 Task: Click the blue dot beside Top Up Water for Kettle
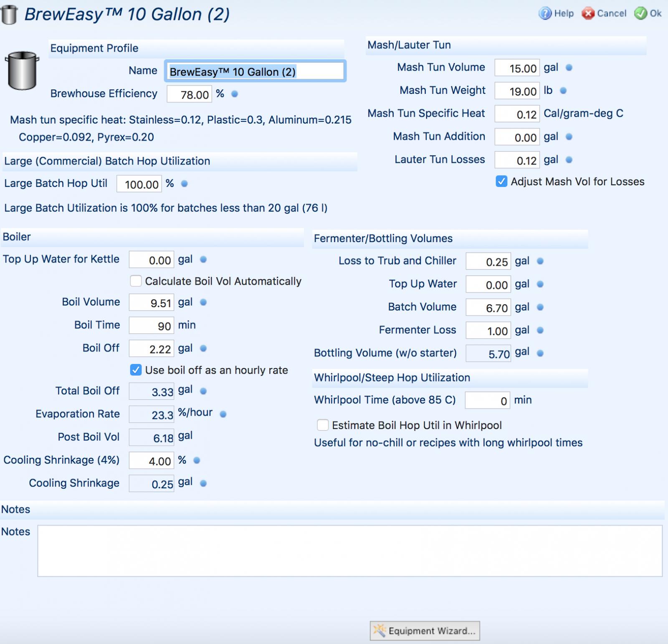[x=203, y=260]
